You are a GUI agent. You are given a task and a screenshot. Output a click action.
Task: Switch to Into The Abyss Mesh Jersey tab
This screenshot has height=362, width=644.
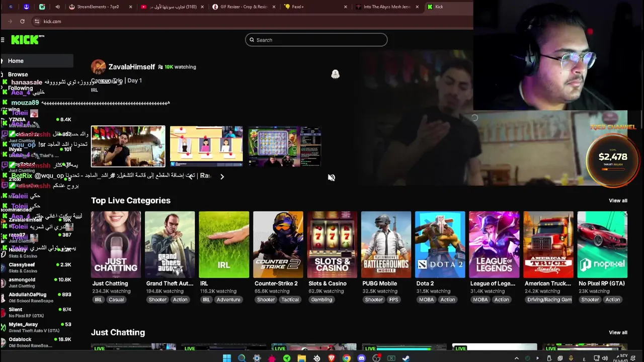click(387, 7)
